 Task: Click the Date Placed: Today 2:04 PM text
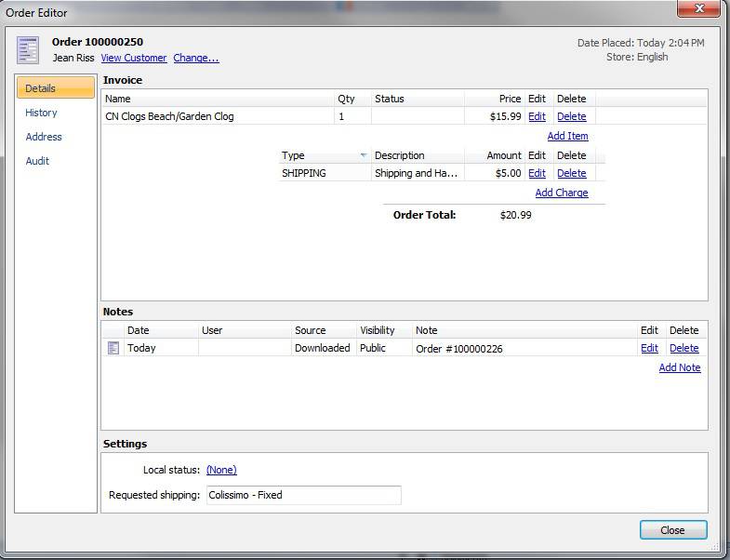pos(641,43)
